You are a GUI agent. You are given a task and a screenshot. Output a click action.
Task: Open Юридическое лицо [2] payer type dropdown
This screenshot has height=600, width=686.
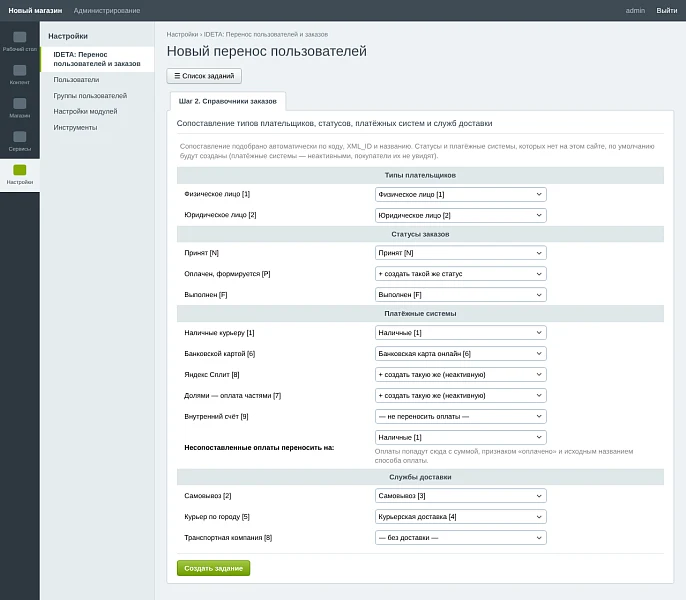coord(460,215)
